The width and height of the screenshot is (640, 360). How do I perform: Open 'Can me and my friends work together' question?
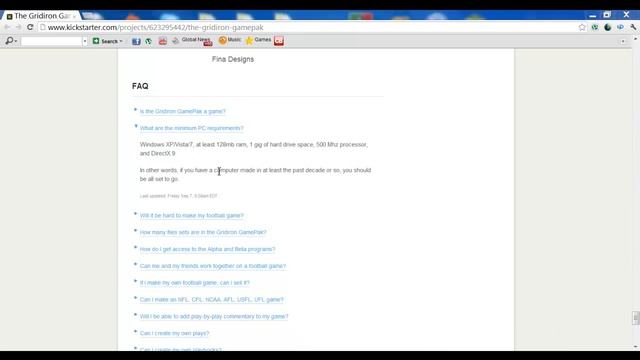pyautogui.click(x=213, y=266)
